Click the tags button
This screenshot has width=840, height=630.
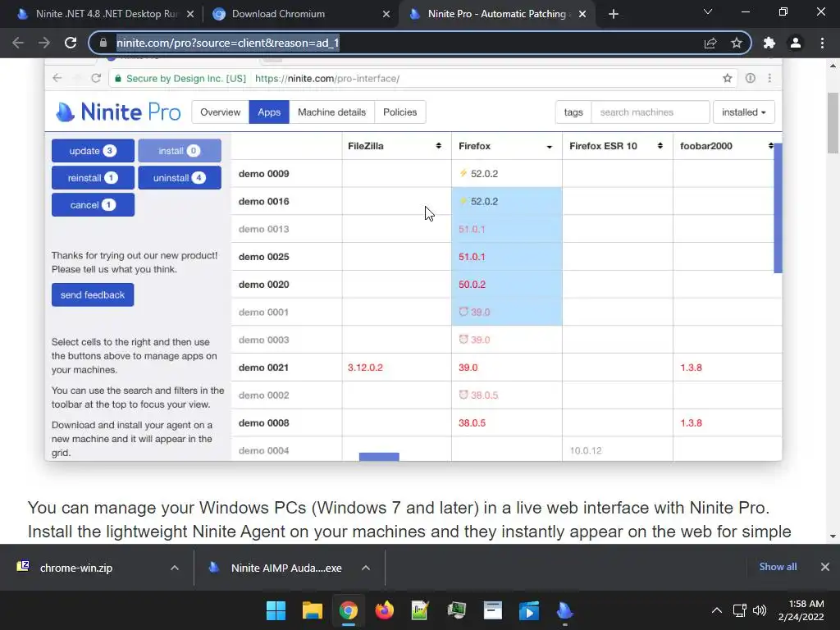pyautogui.click(x=573, y=112)
